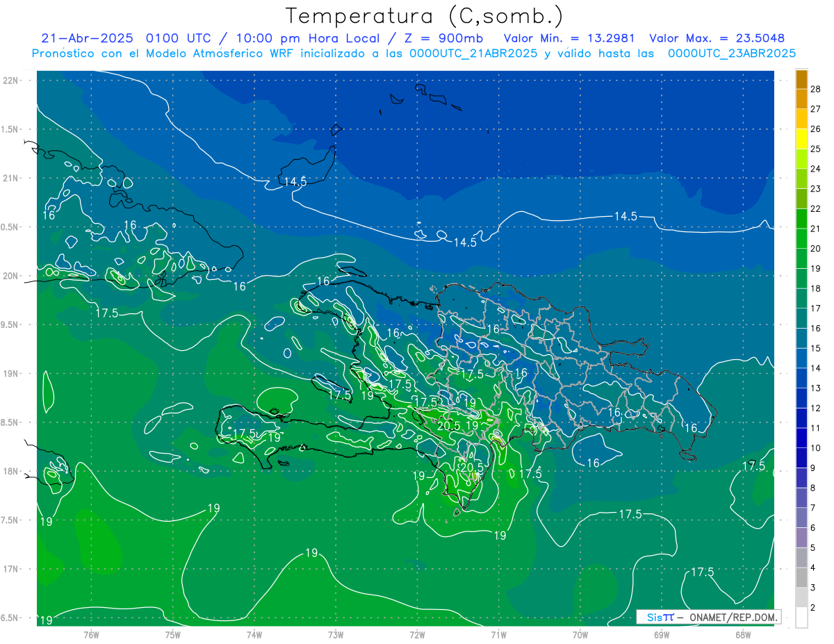
Task: Click the "76W" longitude axis label
Action: [91, 634]
